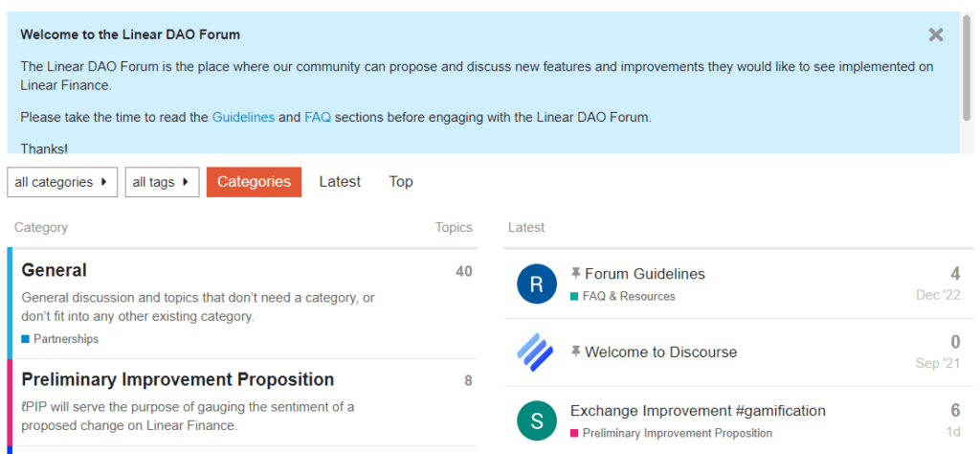Screen dimensions: 980x454
Task: Click the R user avatar
Action: [x=536, y=284]
